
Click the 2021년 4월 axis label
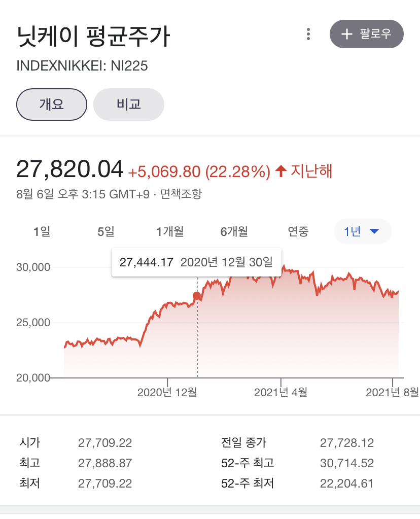281,392
